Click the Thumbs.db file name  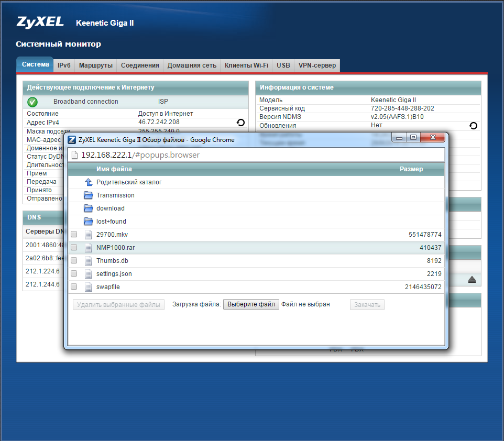112,261
